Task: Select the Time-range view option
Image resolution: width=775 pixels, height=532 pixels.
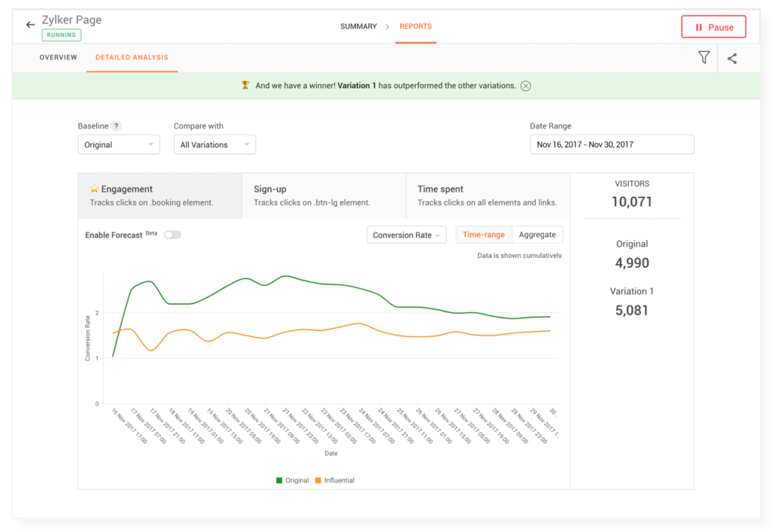Action: [x=483, y=234]
